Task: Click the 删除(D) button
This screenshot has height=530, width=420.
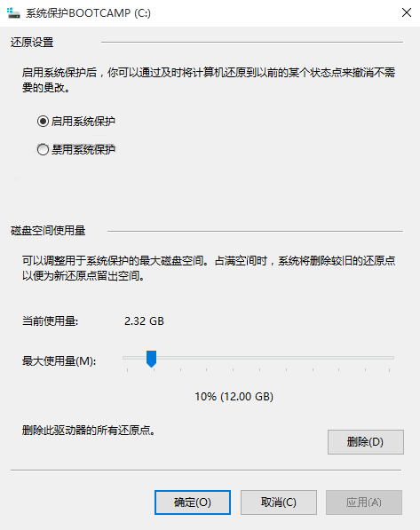Action: (x=365, y=442)
